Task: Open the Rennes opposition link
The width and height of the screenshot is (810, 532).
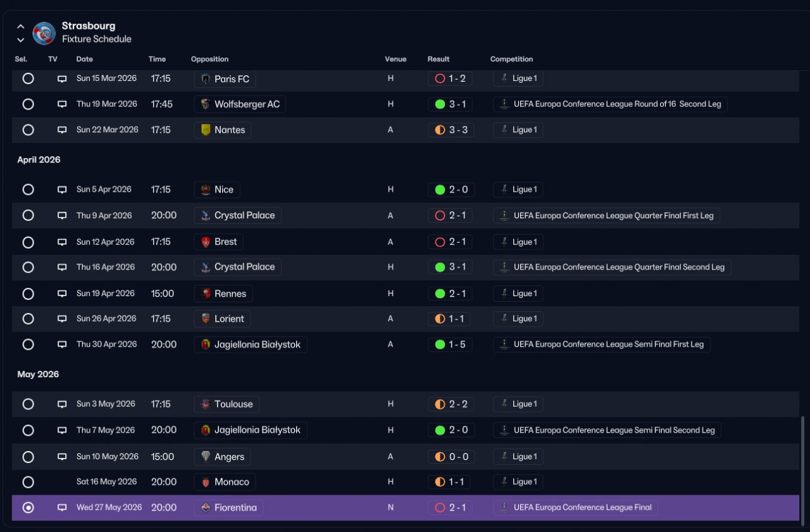Action: pyautogui.click(x=223, y=294)
